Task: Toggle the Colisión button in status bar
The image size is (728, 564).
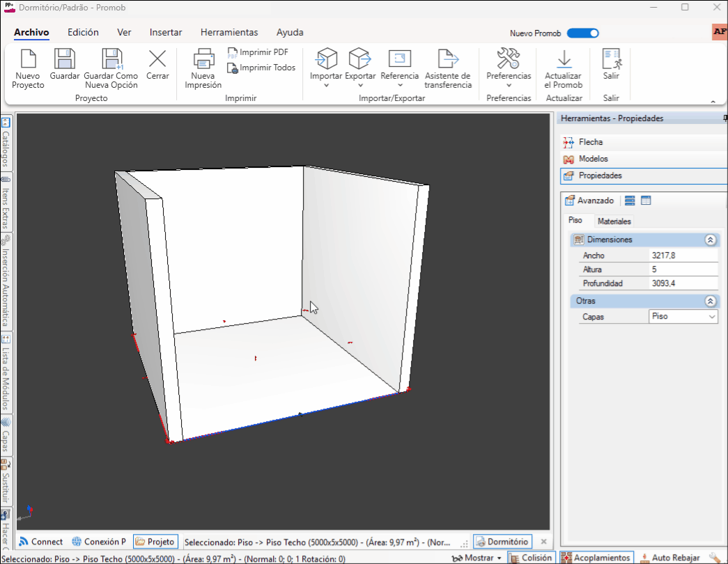Action: [531, 558]
